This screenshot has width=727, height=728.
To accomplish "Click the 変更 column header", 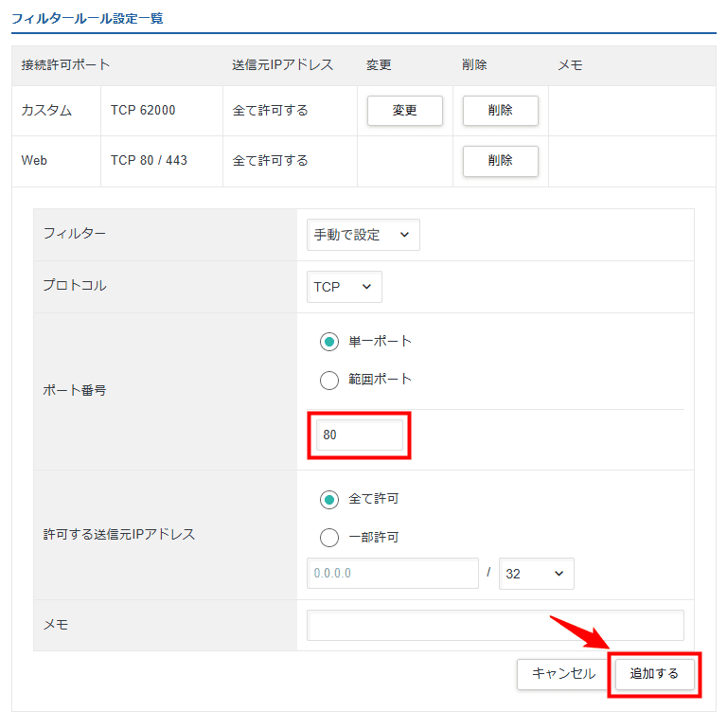I will 379,64.
